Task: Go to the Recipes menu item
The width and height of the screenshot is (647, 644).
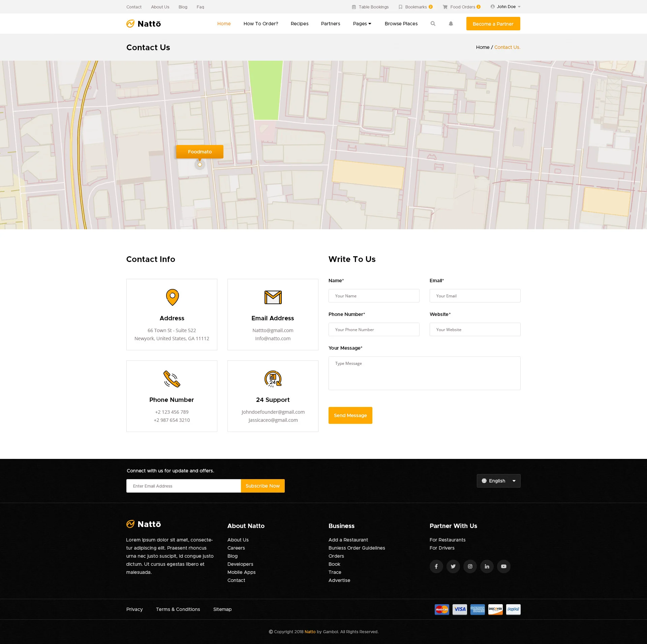Action: [x=300, y=24]
